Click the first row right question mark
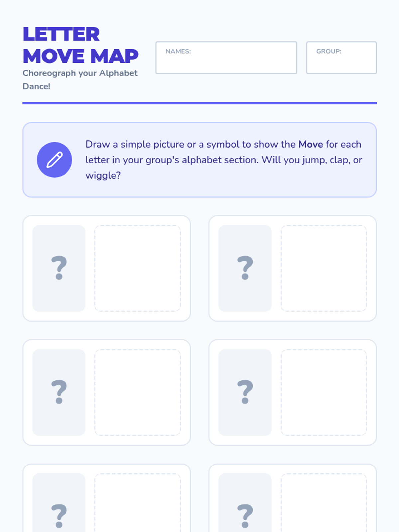 click(x=245, y=268)
